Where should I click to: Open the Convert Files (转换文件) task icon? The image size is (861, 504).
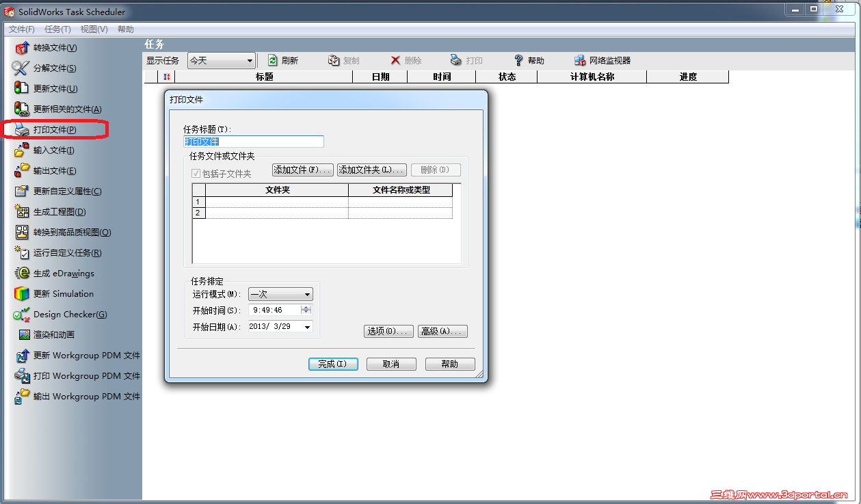click(22, 48)
